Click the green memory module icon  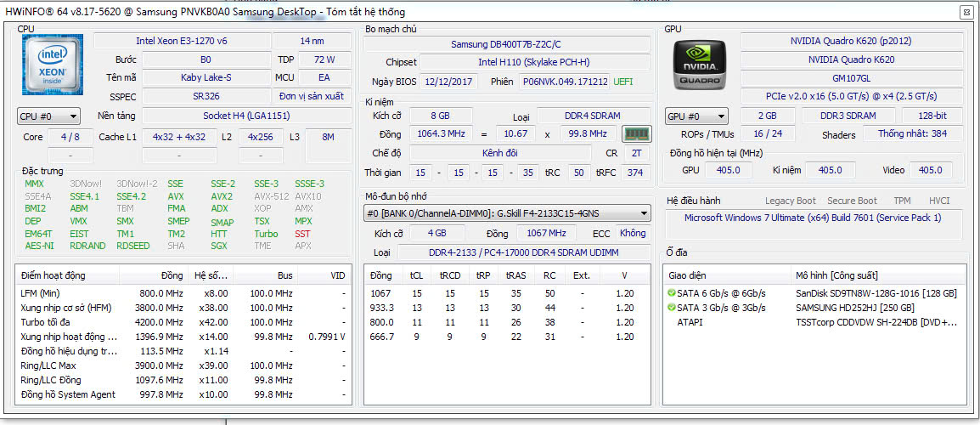tap(637, 134)
